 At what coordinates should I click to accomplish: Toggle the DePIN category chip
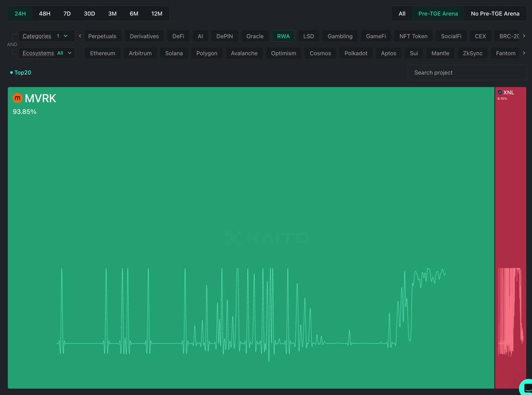click(x=224, y=36)
